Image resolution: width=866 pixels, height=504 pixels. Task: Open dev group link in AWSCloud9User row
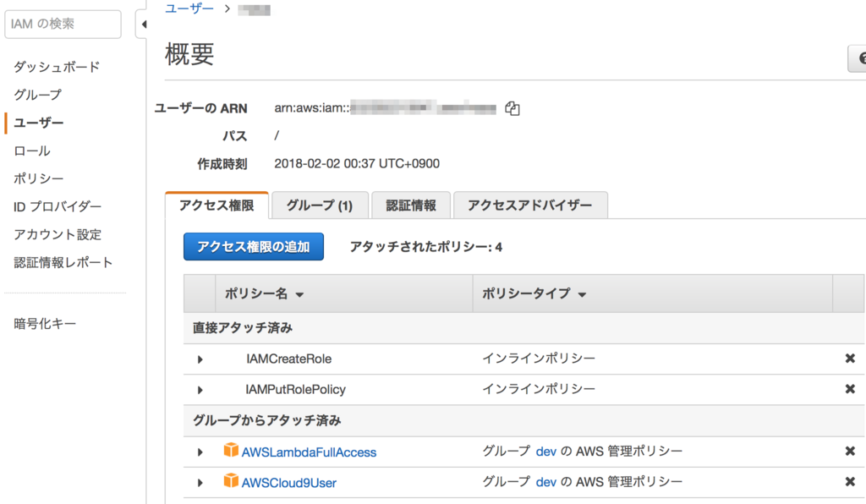pos(545,482)
